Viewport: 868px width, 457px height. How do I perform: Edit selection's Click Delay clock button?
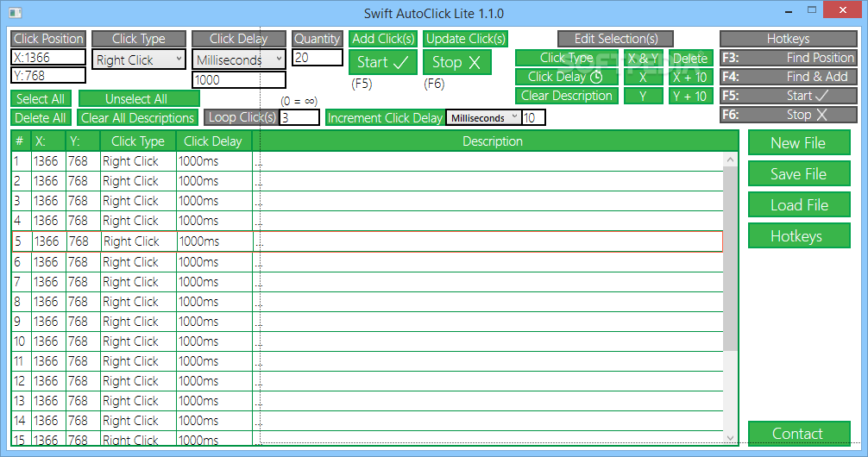coord(566,77)
